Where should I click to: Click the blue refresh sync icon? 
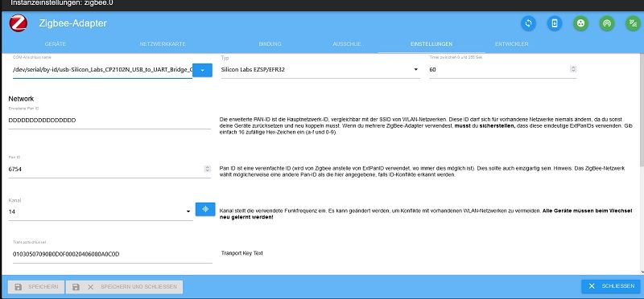tap(528, 23)
